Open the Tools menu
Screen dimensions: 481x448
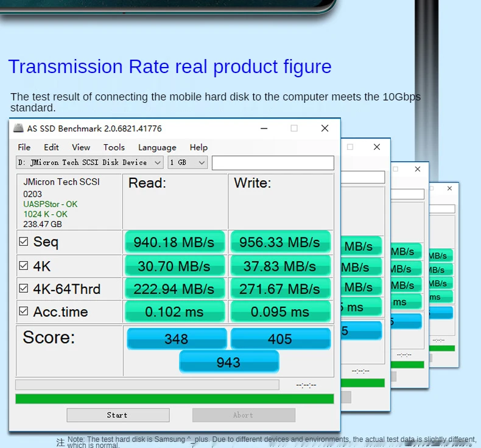(114, 147)
